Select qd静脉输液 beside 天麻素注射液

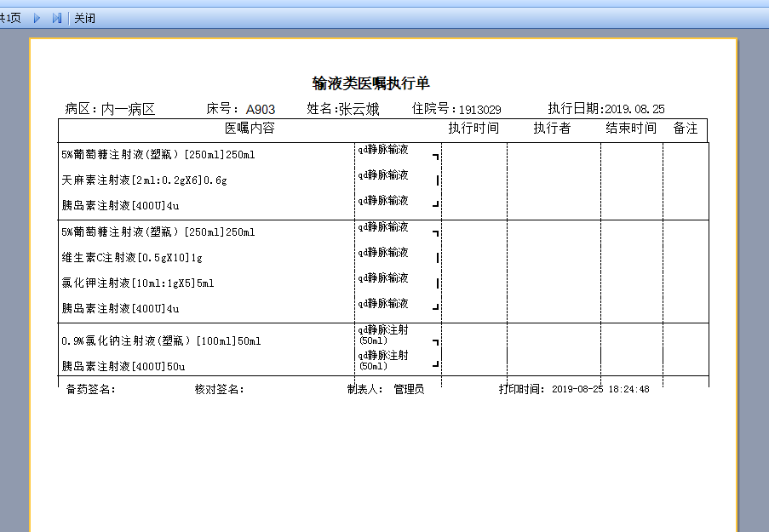(383, 175)
